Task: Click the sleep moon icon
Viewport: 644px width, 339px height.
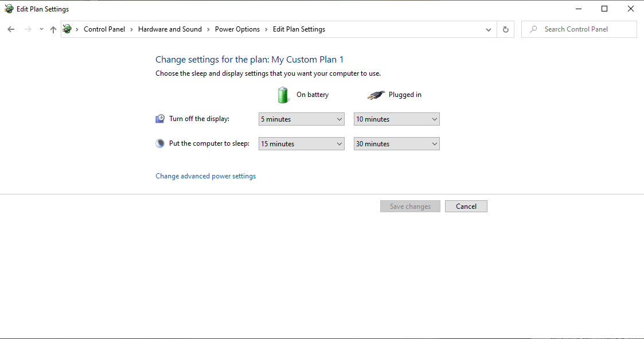Action: coord(160,143)
